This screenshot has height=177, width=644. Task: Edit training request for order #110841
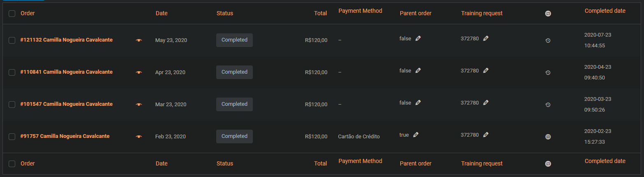click(x=486, y=71)
